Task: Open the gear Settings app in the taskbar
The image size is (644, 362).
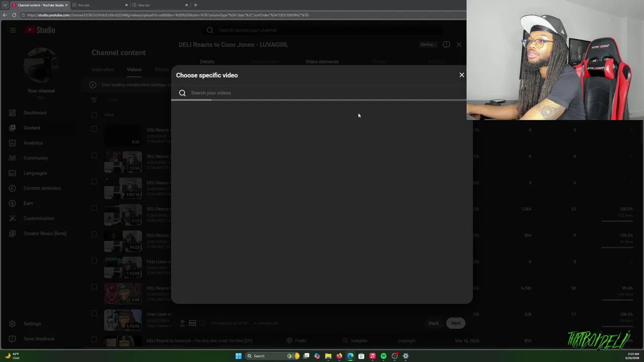Action: (x=406, y=356)
